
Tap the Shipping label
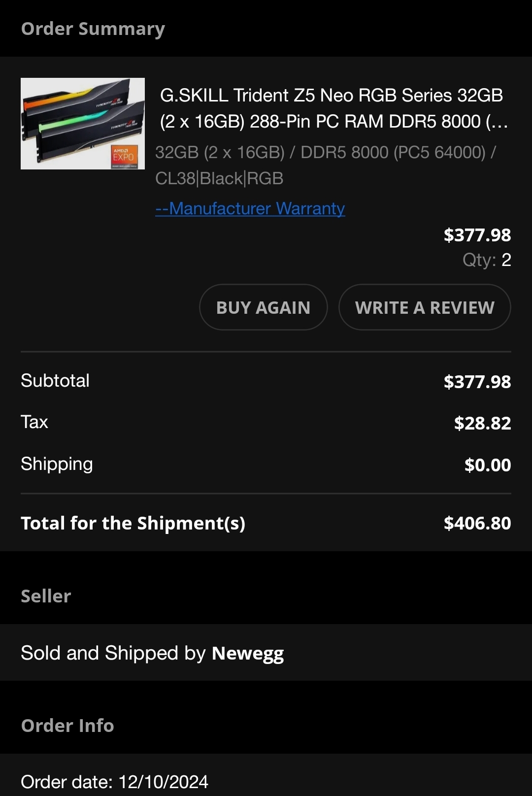(x=57, y=464)
